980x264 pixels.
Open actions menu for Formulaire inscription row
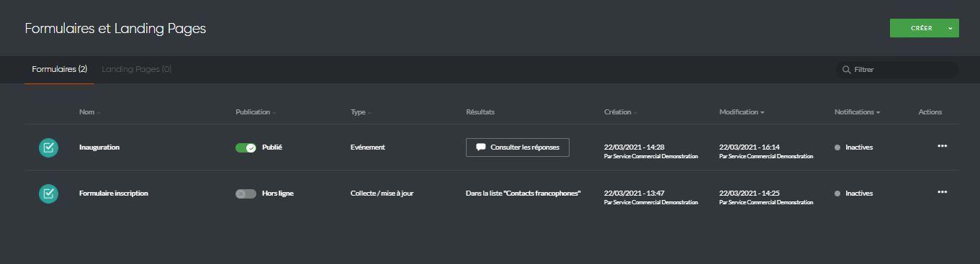942,192
